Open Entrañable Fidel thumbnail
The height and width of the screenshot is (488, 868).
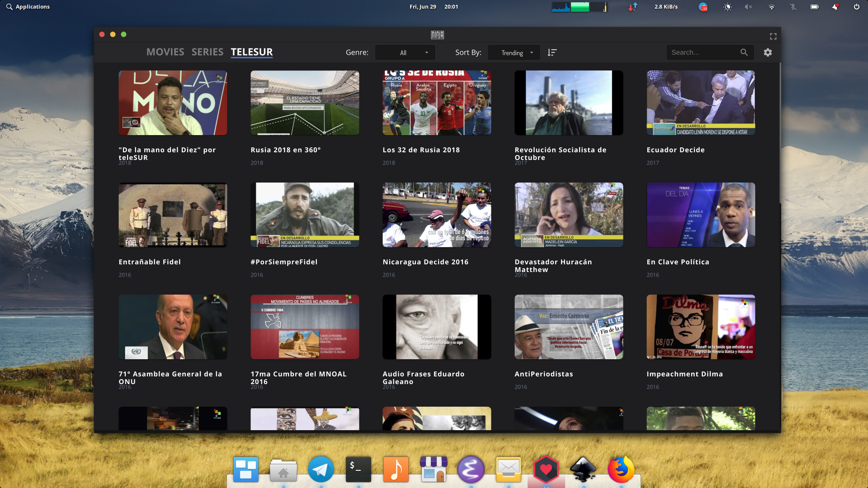[173, 215]
